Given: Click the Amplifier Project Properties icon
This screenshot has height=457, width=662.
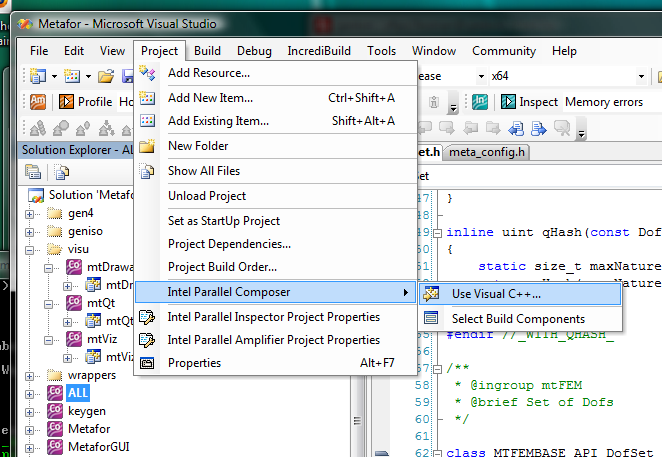Looking at the screenshot, I should (147, 340).
